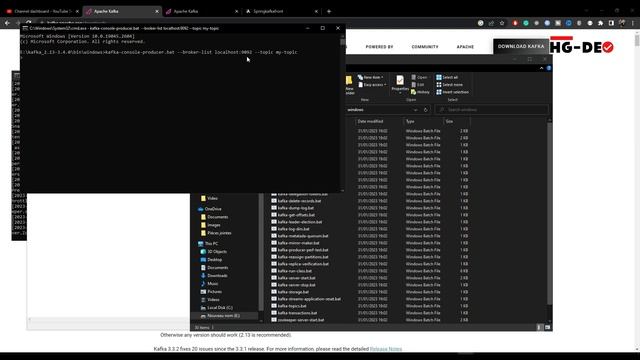
Task: Close the Channel dashboard YouTube tab
Action: pyautogui.click(x=77, y=11)
